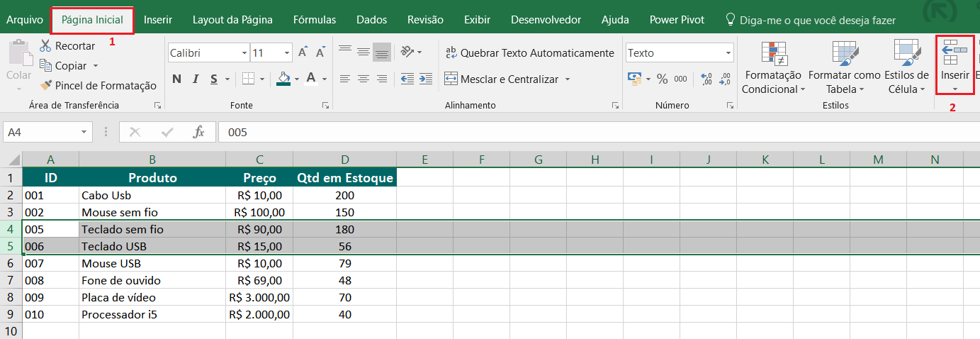Click the percent style icon
Image resolution: width=980 pixels, height=339 pixels.
pyautogui.click(x=662, y=79)
